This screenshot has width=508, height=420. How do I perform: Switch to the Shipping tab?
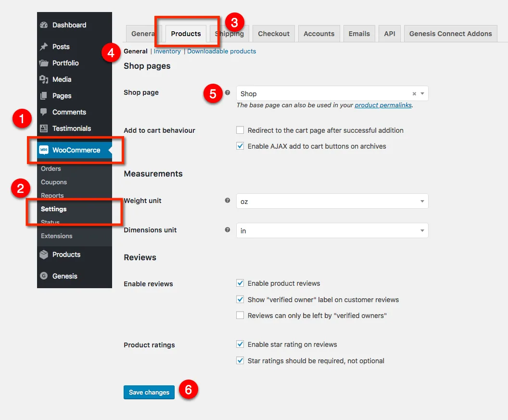click(229, 34)
